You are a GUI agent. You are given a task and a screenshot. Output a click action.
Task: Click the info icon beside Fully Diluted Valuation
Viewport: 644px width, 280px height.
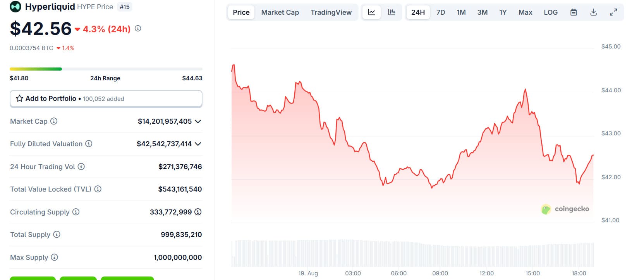89,143
